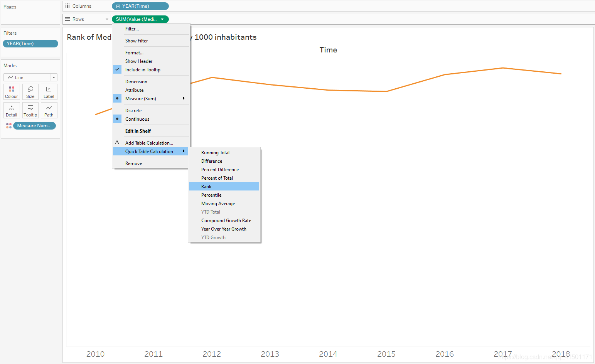
Task: Click the Pages shelf
Action: click(x=30, y=13)
